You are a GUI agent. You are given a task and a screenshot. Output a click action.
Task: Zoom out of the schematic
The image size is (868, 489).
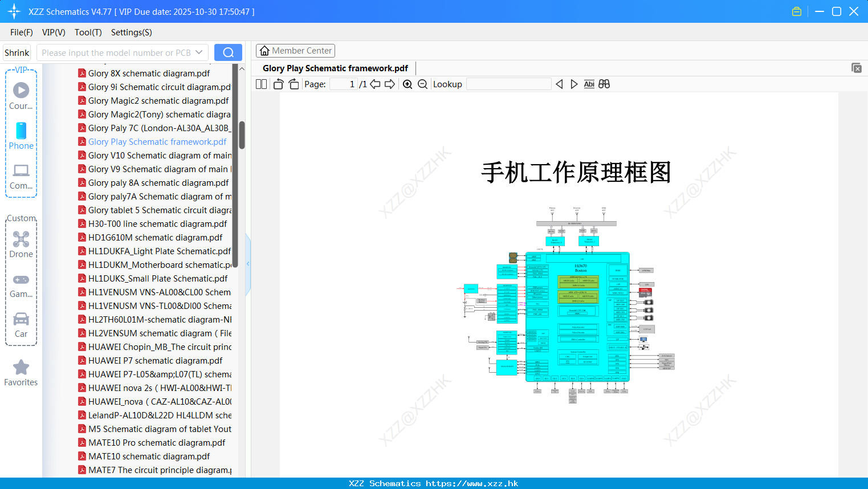(x=422, y=84)
